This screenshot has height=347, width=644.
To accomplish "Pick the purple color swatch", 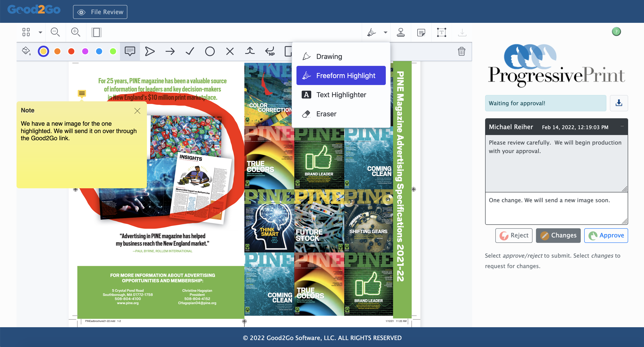I will click(85, 52).
